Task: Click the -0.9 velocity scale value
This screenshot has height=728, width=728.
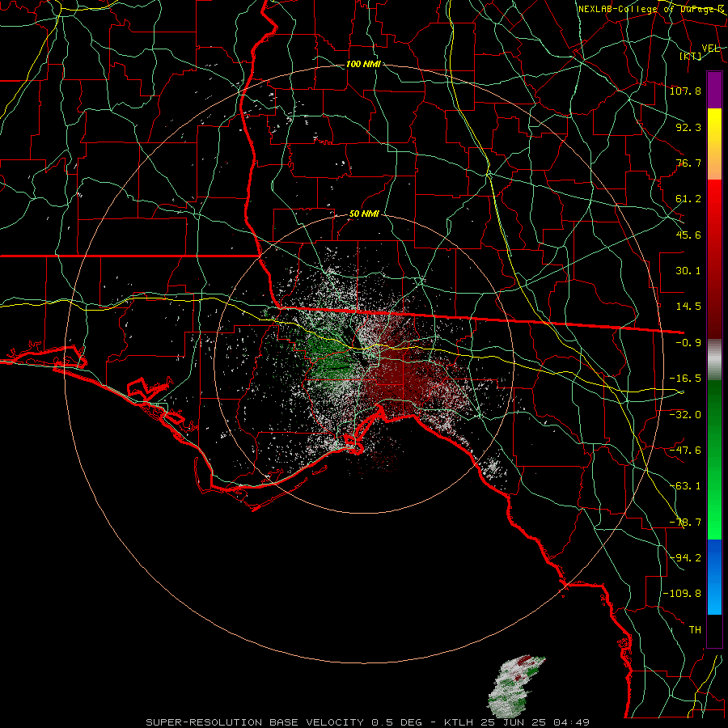Action: (688, 343)
